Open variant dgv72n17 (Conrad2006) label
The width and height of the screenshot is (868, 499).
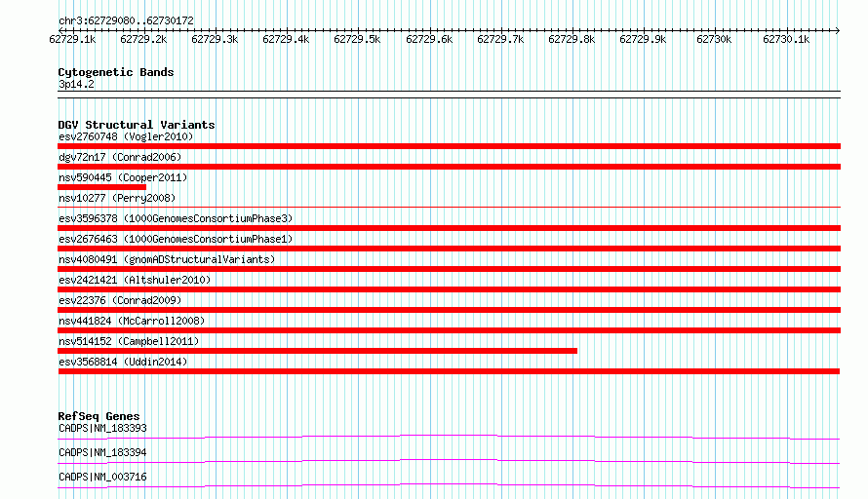[x=120, y=157]
